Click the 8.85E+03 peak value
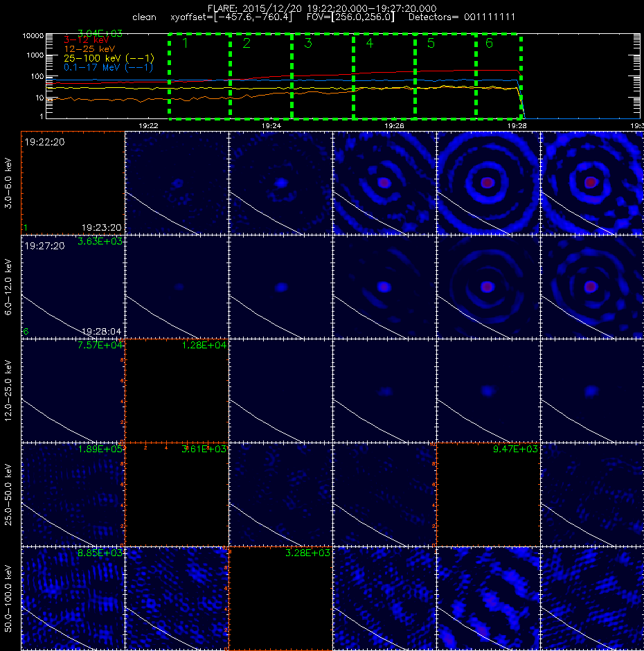Image resolution: width=644 pixels, height=651 pixels. 100,553
